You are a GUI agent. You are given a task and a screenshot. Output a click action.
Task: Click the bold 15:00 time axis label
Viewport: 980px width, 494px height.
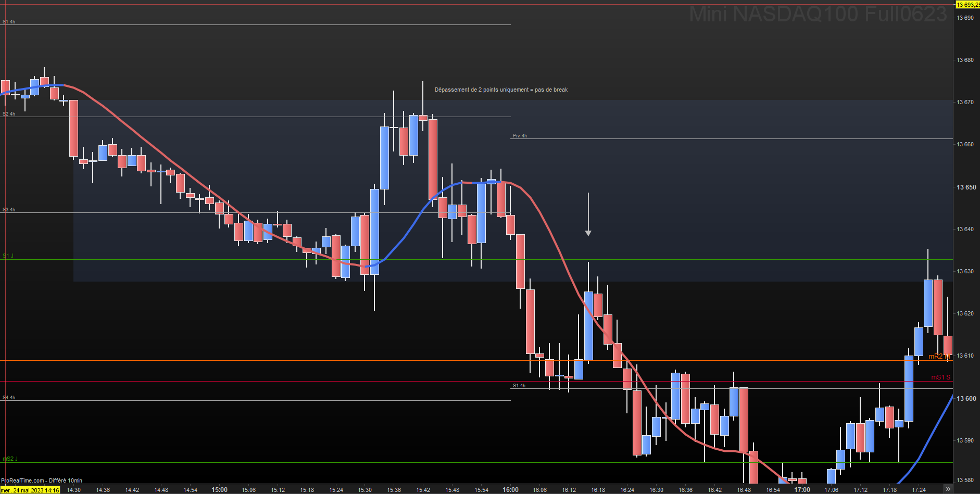coord(220,490)
